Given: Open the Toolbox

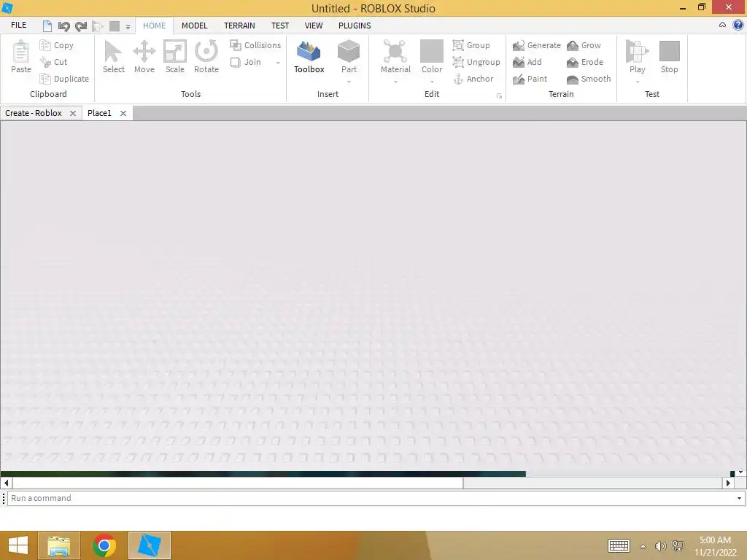Looking at the screenshot, I should click(x=309, y=57).
